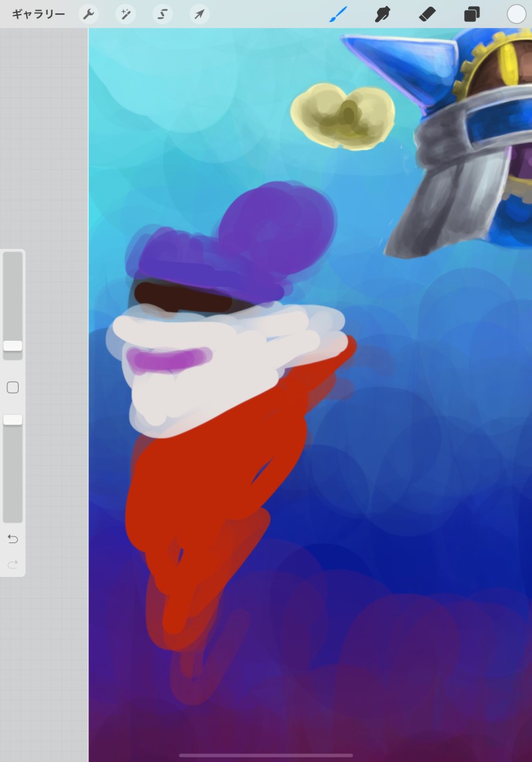Redo the undone stroke

[x=13, y=564]
